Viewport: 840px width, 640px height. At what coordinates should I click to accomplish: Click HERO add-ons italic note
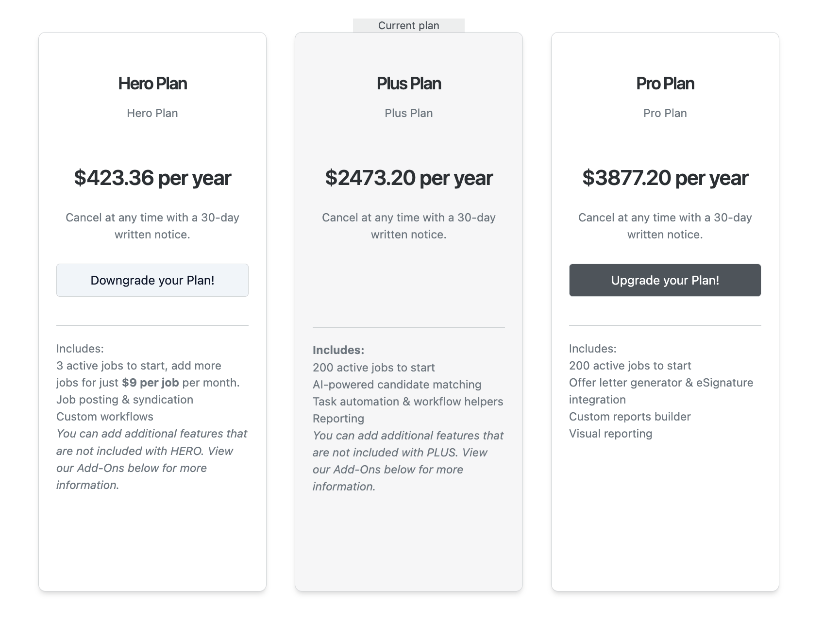point(151,459)
